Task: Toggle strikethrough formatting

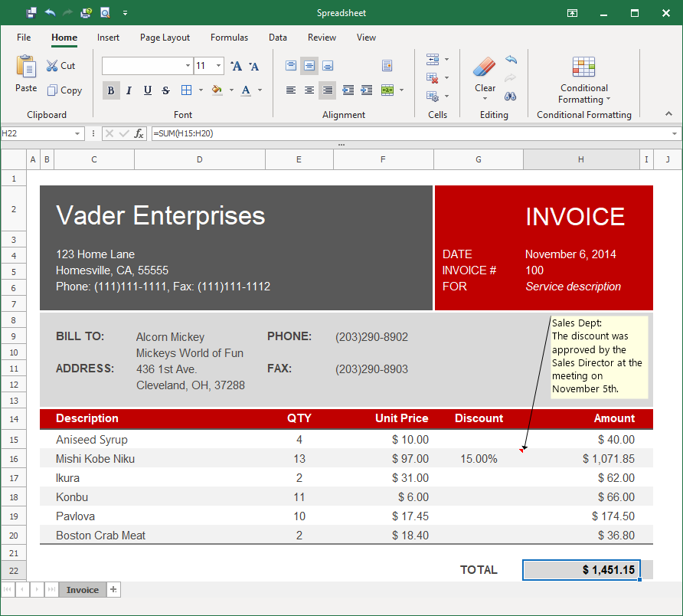Action: click(x=165, y=90)
